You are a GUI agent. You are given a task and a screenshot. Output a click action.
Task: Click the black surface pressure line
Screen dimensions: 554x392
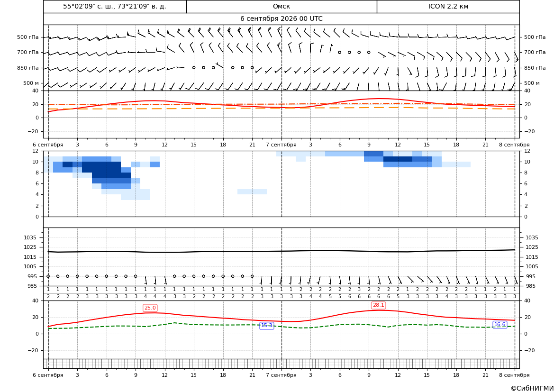(x=282, y=251)
